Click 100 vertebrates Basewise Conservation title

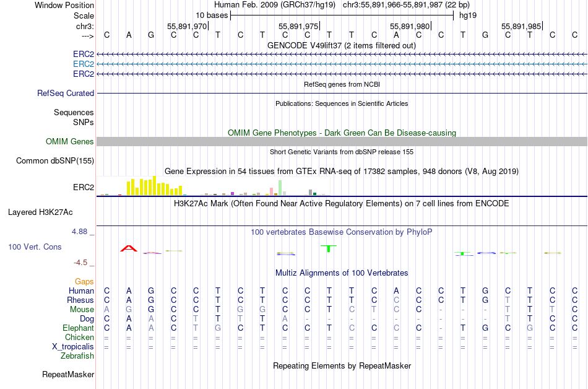pyautogui.click(x=342, y=232)
